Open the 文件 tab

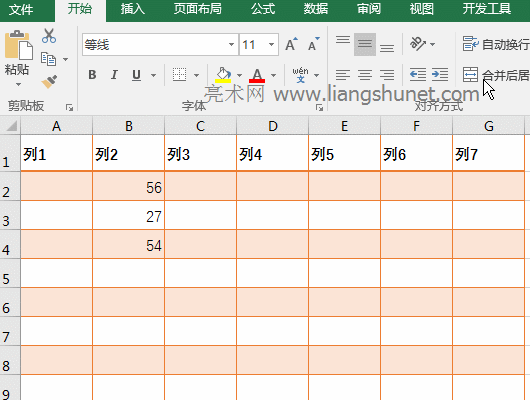point(21,9)
